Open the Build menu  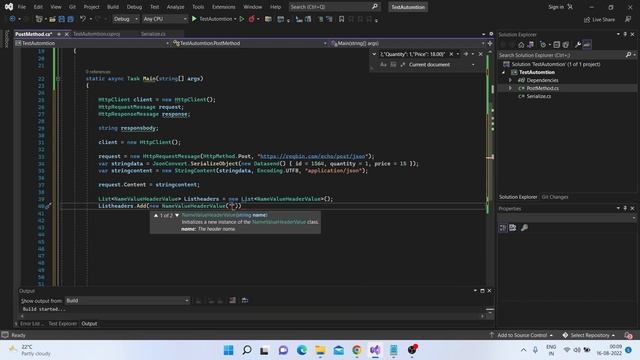click(113, 7)
